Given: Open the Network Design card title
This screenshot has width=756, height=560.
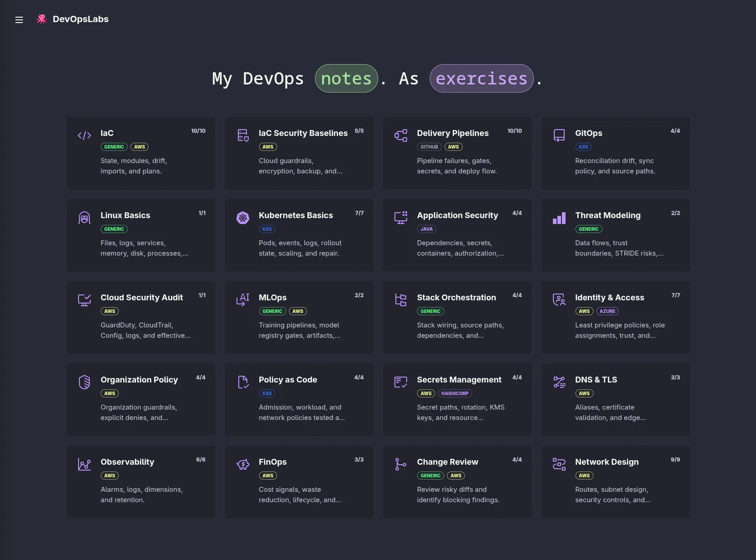Looking at the screenshot, I should point(607,462).
